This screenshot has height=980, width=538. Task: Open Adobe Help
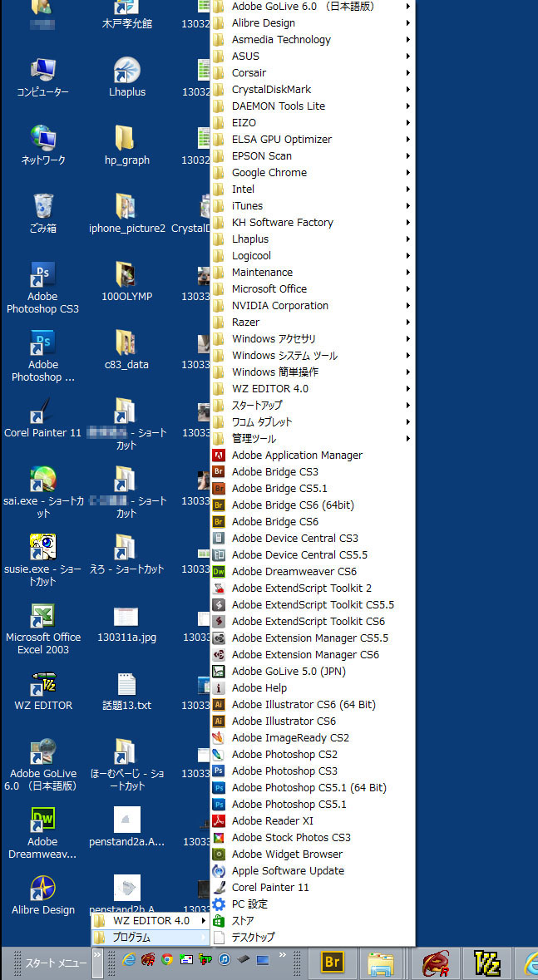pyautogui.click(x=313, y=688)
